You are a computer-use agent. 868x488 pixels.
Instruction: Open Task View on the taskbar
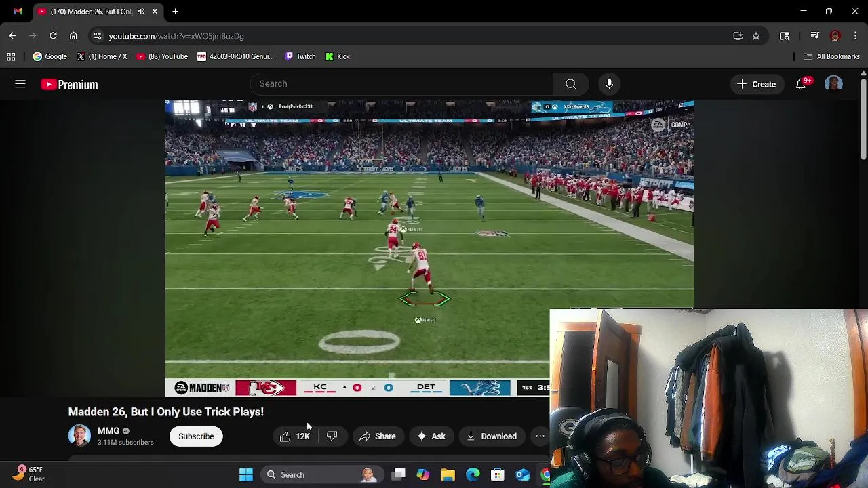(x=399, y=474)
